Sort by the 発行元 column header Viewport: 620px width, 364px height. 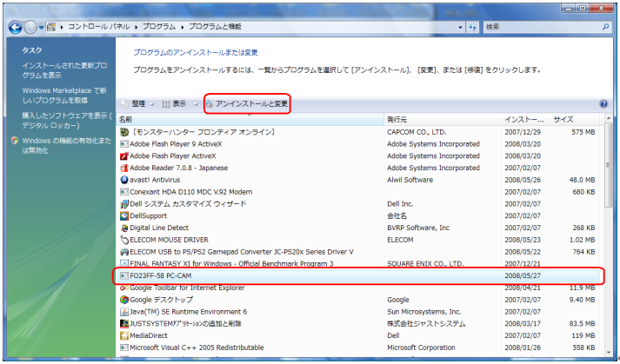(443, 119)
